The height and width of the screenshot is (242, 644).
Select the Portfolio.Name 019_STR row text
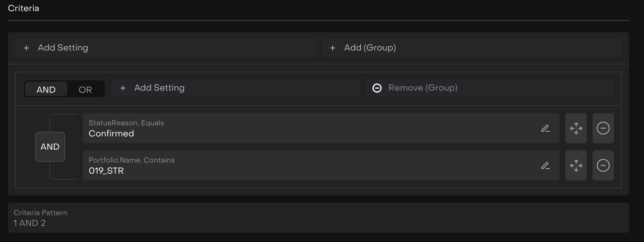click(x=106, y=171)
